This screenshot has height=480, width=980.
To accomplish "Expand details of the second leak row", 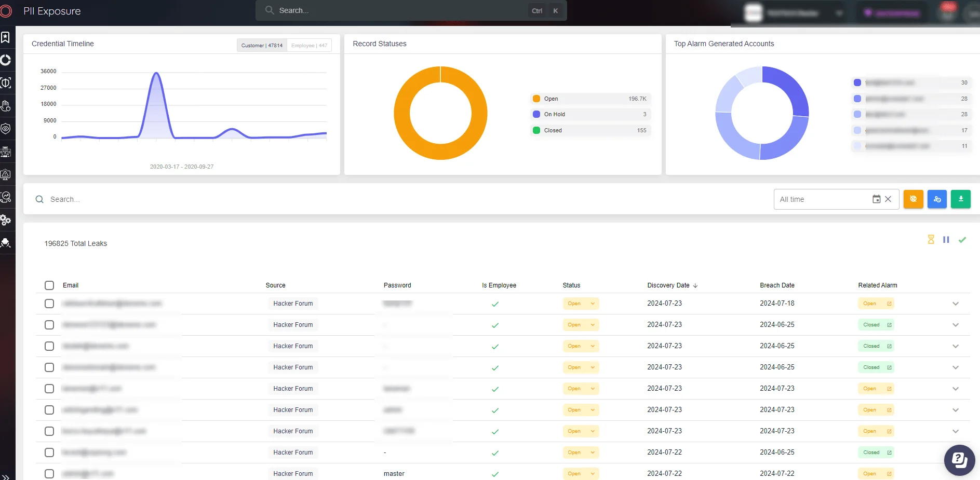I will pyautogui.click(x=956, y=325).
